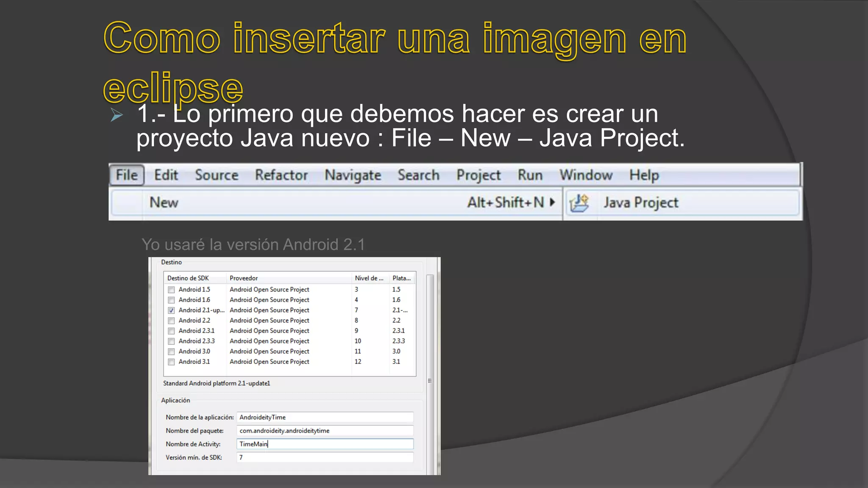
Task: Click the Plata... column header
Action: [x=402, y=278]
